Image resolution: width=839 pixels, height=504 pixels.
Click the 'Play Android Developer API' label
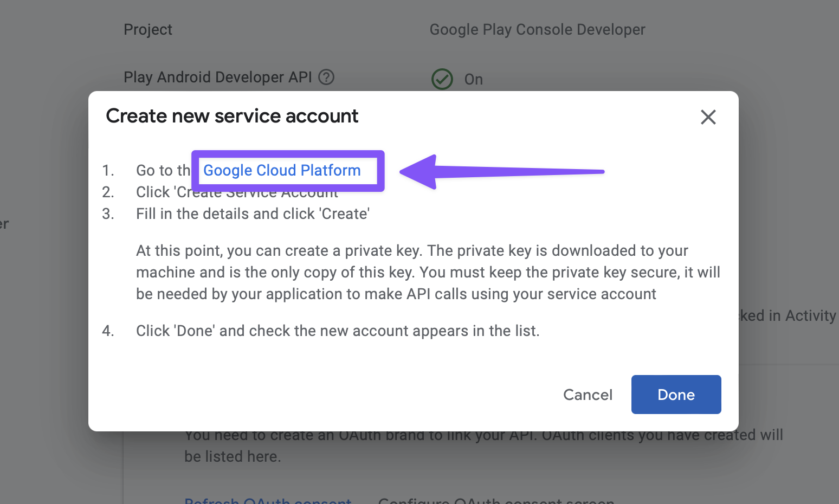point(218,77)
